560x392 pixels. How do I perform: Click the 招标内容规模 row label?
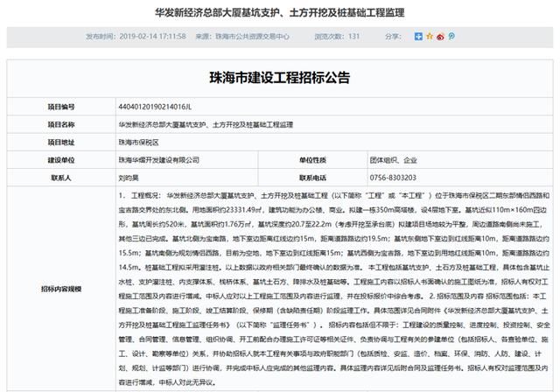tap(61, 289)
